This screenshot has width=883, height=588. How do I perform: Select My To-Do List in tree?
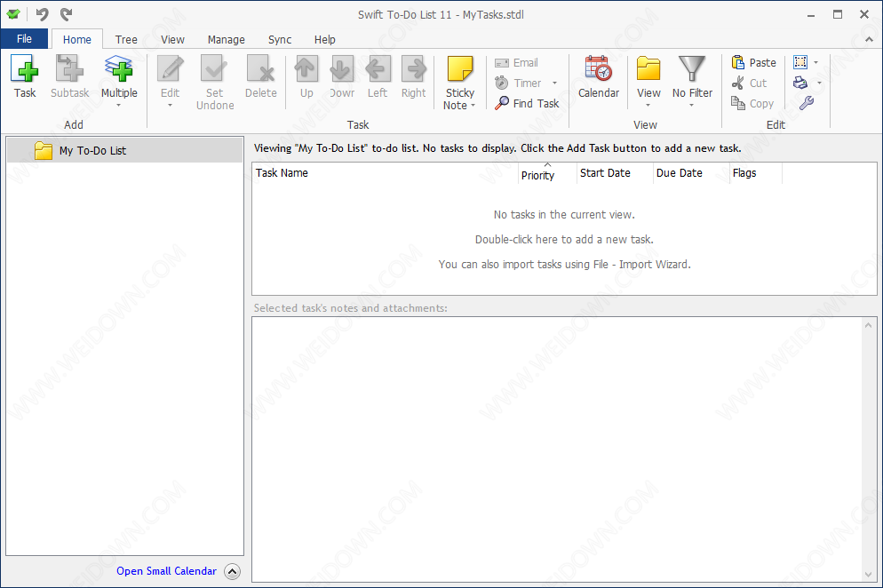pyautogui.click(x=125, y=150)
